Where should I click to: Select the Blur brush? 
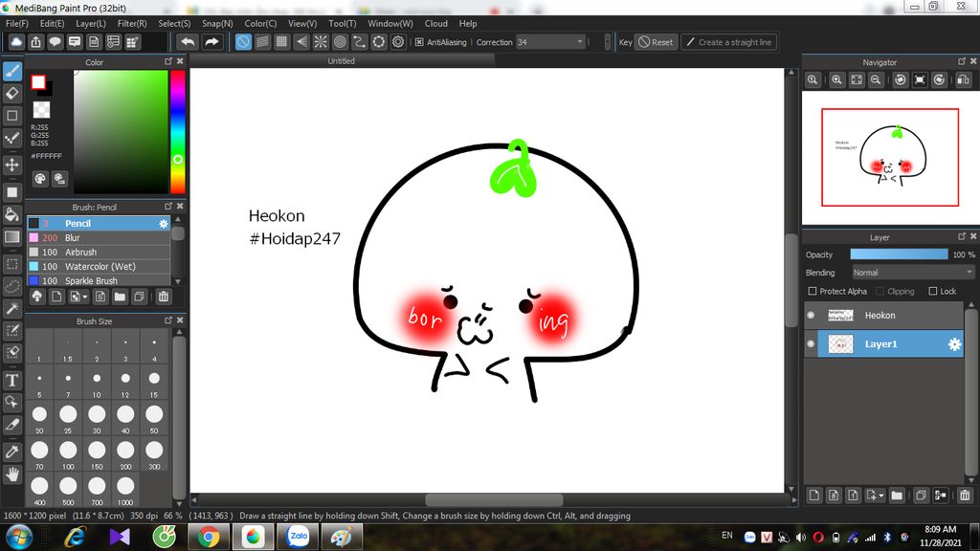tap(99, 238)
